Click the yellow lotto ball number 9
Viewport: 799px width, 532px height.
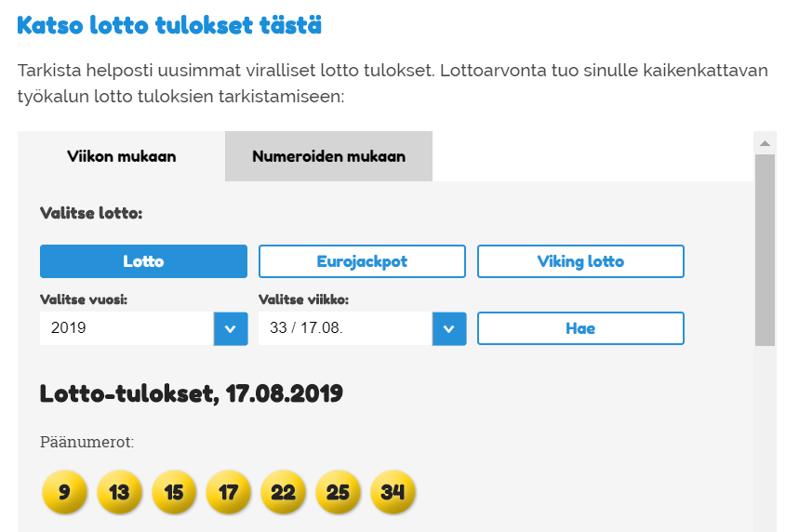pos(64,492)
